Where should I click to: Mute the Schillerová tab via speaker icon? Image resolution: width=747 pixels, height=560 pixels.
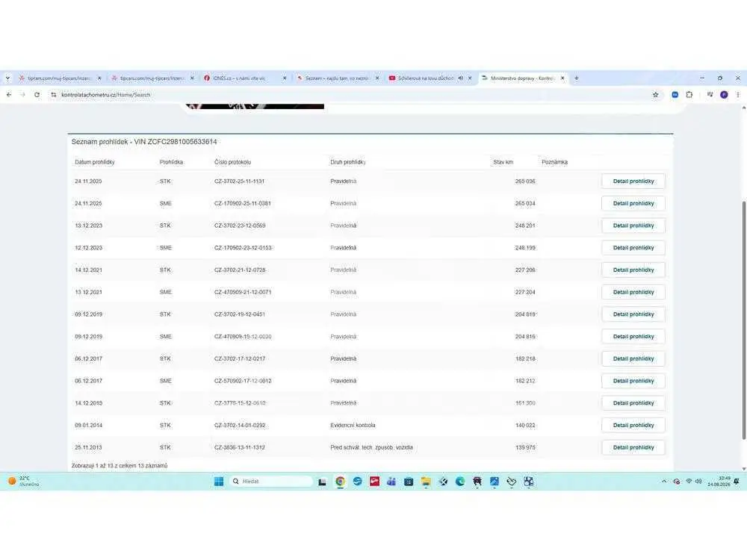pyautogui.click(x=461, y=78)
